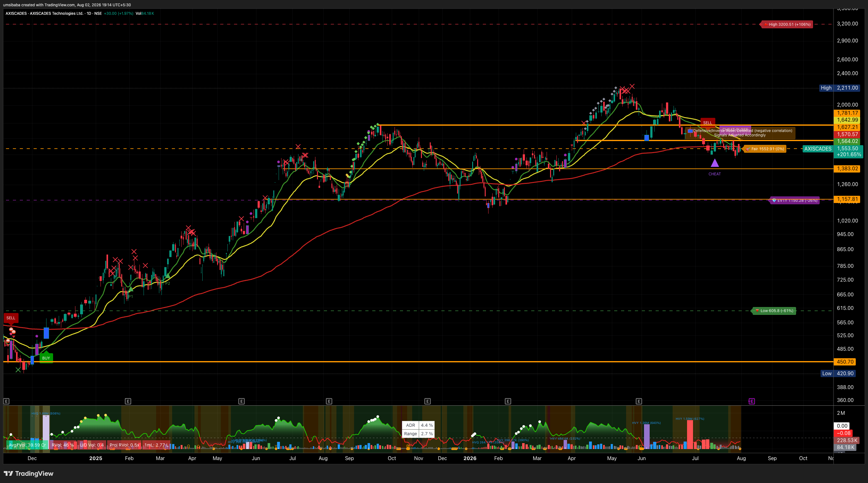Click the 'Fair 1552.91 (0%)' label
The width and height of the screenshot is (868, 483).
coord(765,149)
